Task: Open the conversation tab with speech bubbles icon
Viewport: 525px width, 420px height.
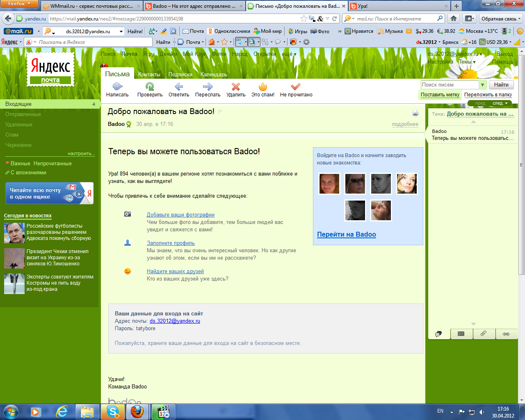Action: tap(439, 334)
